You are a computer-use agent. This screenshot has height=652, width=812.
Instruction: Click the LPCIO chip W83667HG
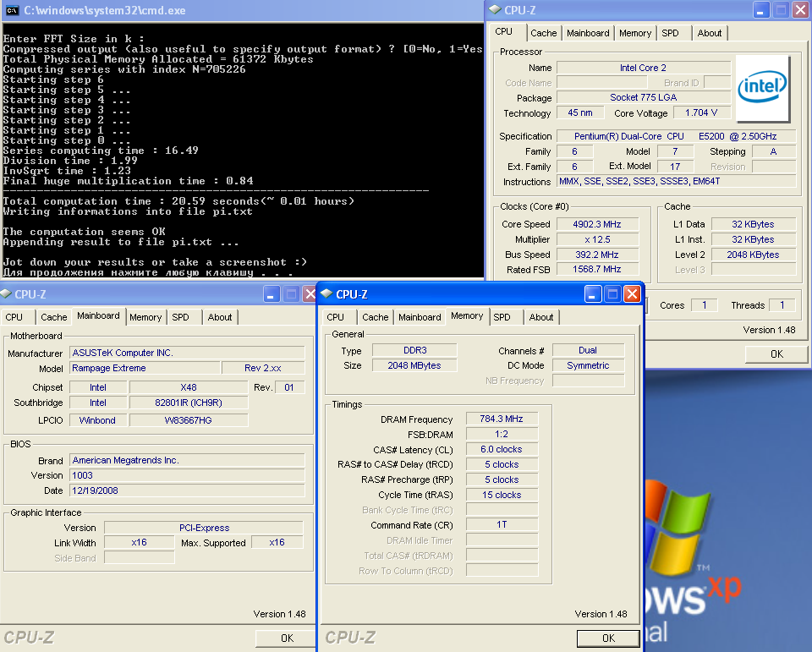[189, 420]
